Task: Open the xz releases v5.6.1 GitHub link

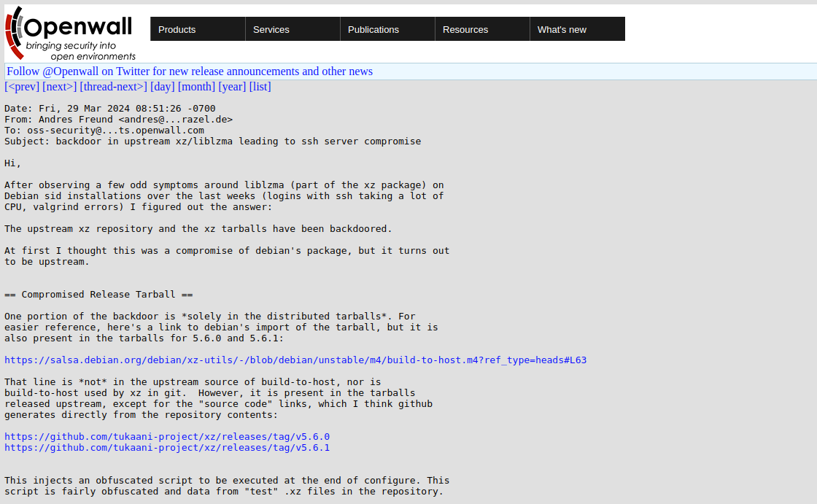Action: [x=167, y=448]
